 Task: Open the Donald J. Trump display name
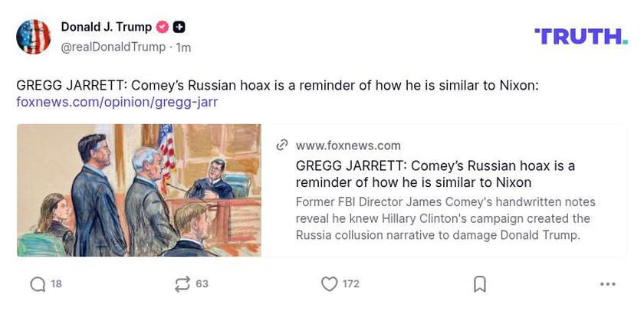pos(107,28)
